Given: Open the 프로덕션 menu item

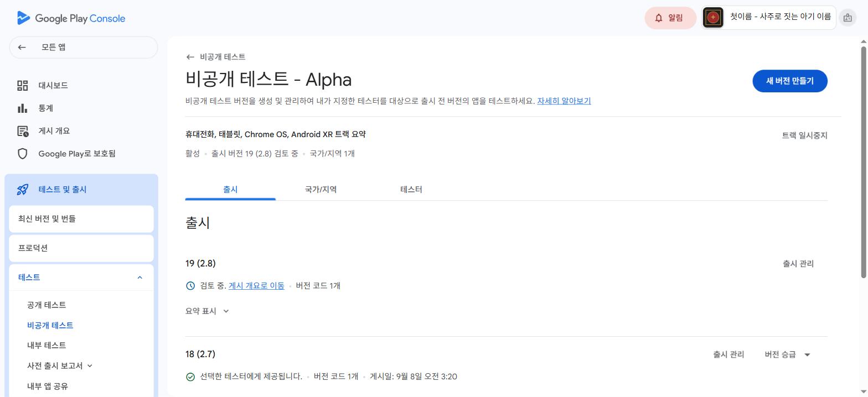Looking at the screenshot, I should 81,248.
